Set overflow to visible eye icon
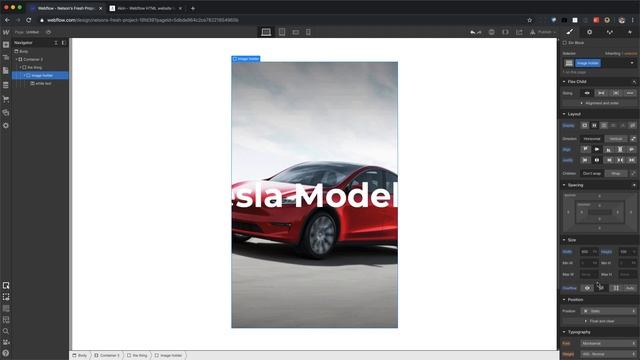The width and height of the screenshot is (640, 360). (587, 288)
